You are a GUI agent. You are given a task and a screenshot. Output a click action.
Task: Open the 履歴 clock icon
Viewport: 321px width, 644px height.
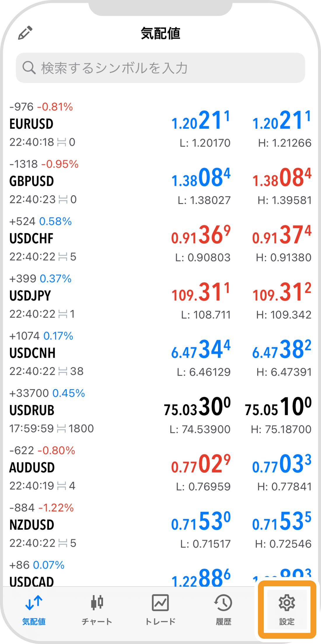point(223,603)
